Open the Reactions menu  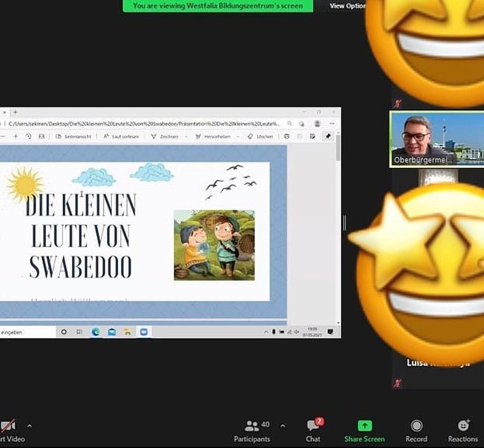463,431
